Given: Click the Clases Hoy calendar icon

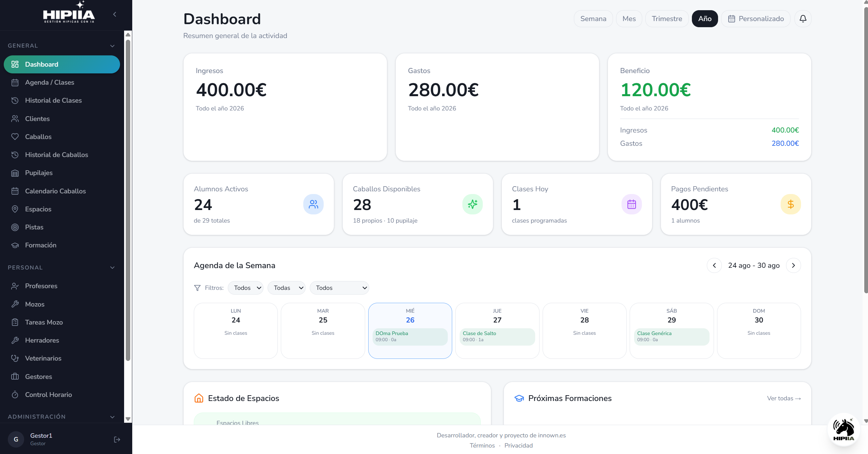Looking at the screenshot, I should (x=631, y=204).
